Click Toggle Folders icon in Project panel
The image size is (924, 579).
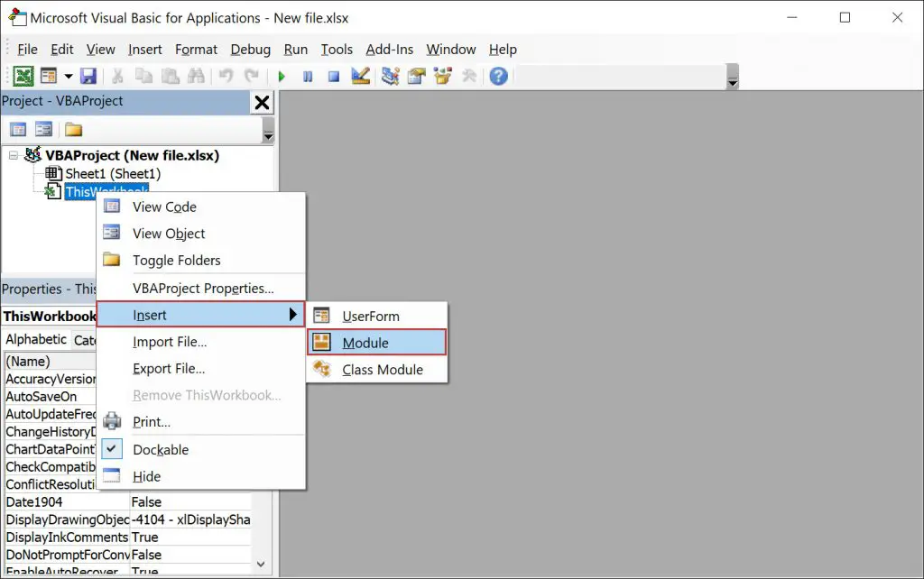(74, 130)
